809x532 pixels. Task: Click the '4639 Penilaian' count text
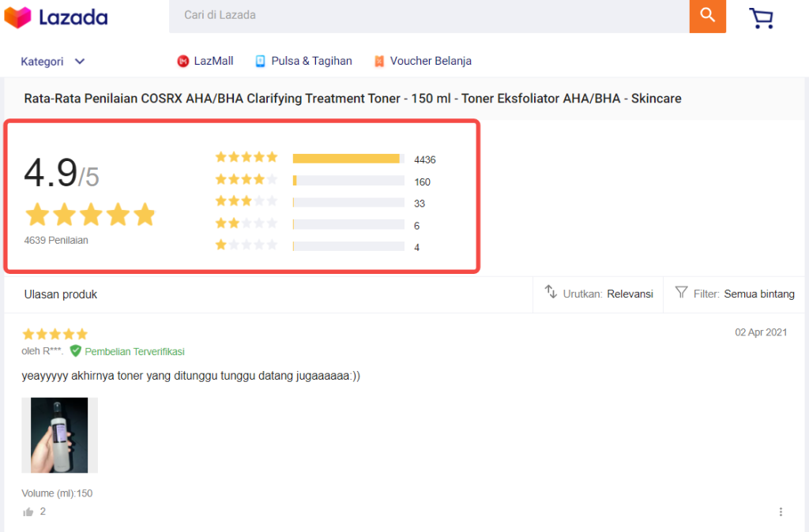tap(56, 240)
